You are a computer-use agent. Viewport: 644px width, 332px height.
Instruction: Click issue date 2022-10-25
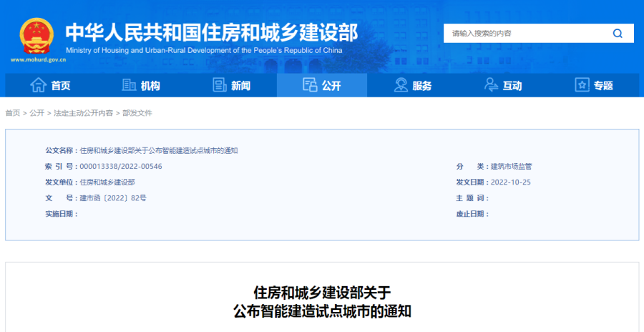[510, 182]
